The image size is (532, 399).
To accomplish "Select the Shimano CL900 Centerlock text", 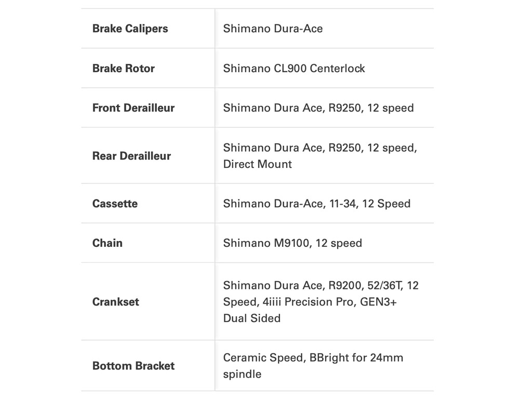I will [x=294, y=68].
